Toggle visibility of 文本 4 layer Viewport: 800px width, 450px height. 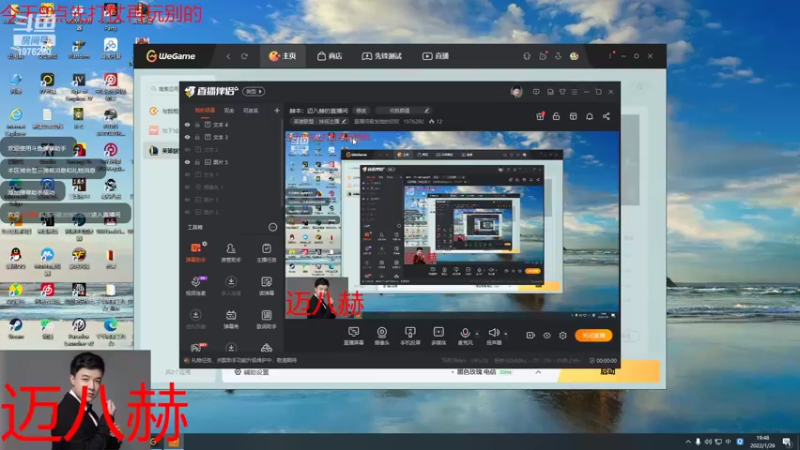[187, 124]
